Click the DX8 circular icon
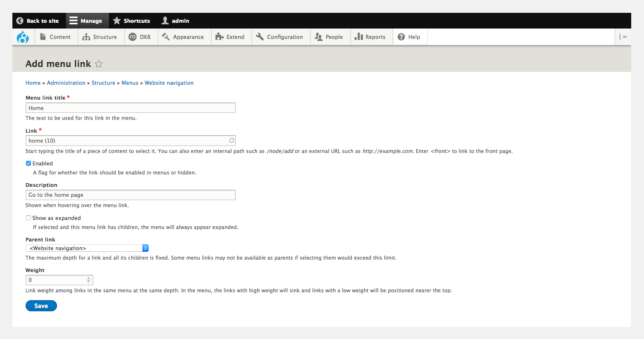644x339 pixels. point(133,37)
